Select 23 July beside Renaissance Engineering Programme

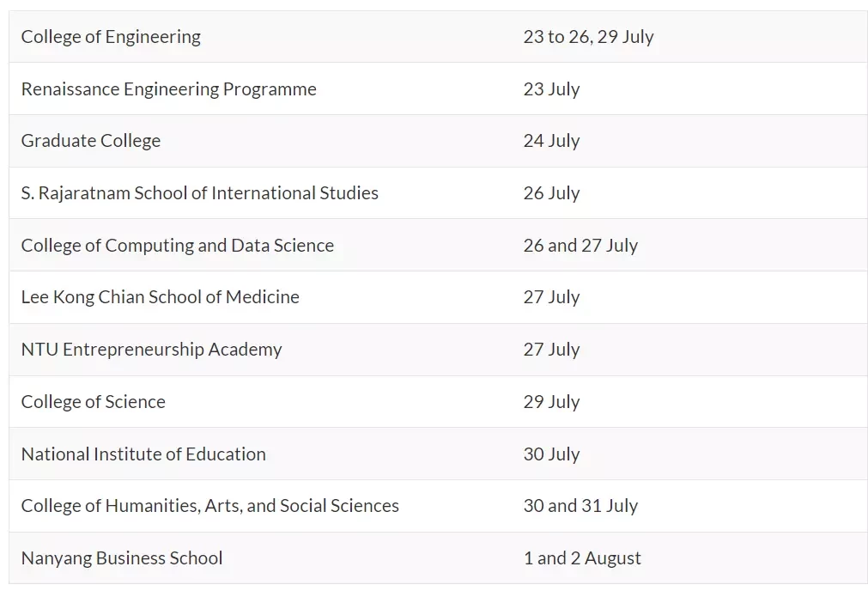pos(551,89)
